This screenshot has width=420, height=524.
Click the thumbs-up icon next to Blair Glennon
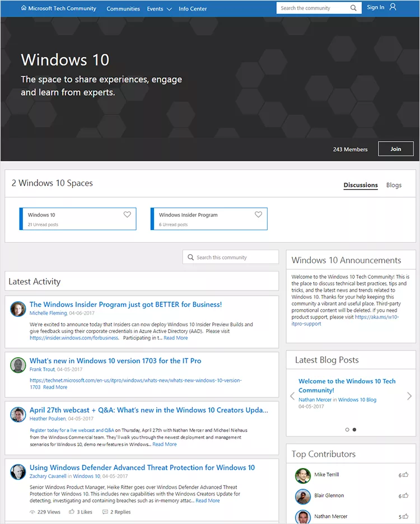(405, 495)
